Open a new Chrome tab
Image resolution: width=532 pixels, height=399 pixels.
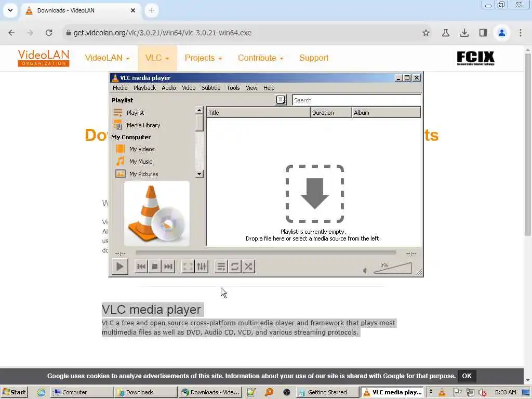(151, 10)
